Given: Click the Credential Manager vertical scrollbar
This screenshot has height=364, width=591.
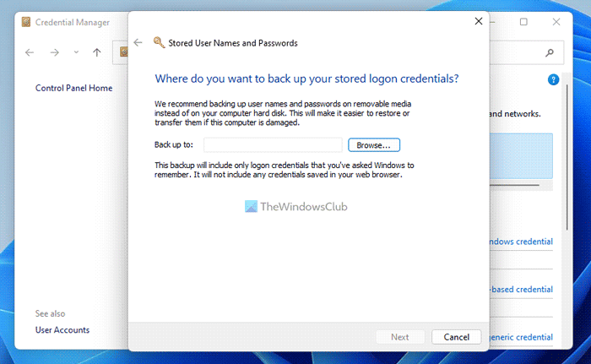Looking at the screenshot, I should (567, 158).
